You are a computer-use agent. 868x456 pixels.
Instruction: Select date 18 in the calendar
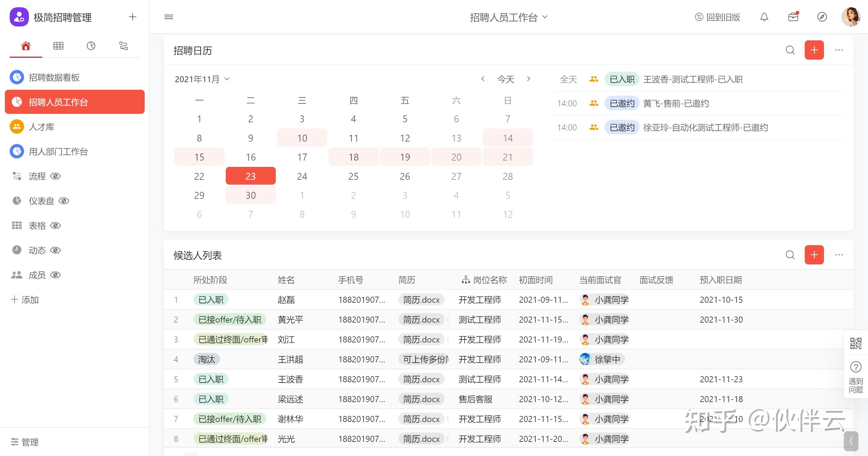(x=353, y=157)
